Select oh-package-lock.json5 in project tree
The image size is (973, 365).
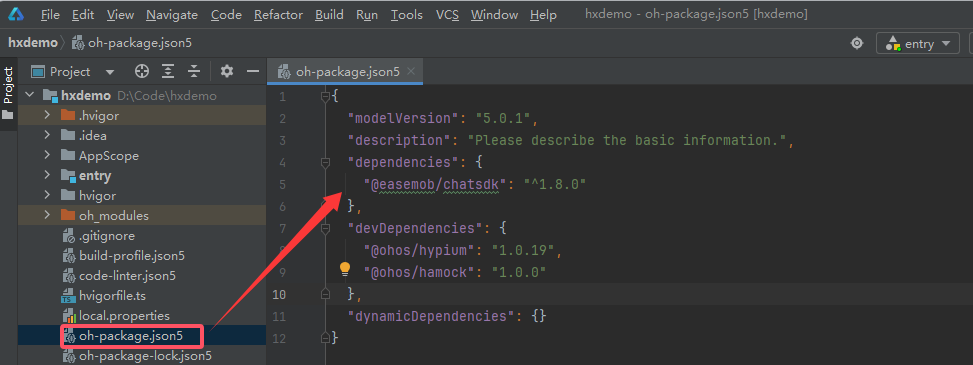pyautogui.click(x=145, y=356)
